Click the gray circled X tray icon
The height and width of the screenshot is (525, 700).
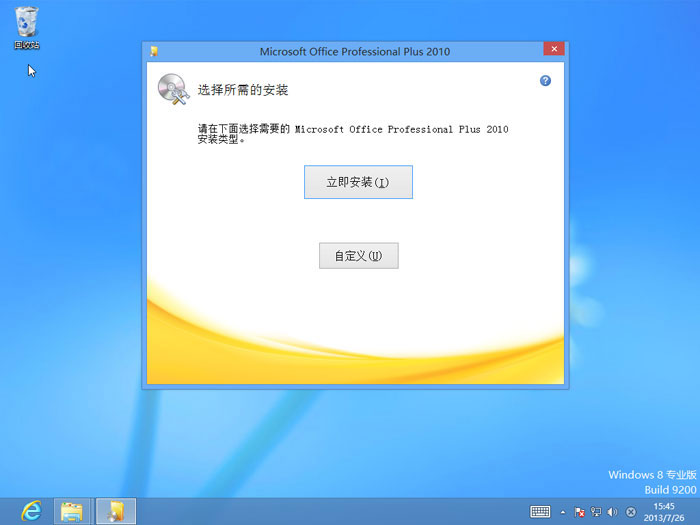coord(629,512)
